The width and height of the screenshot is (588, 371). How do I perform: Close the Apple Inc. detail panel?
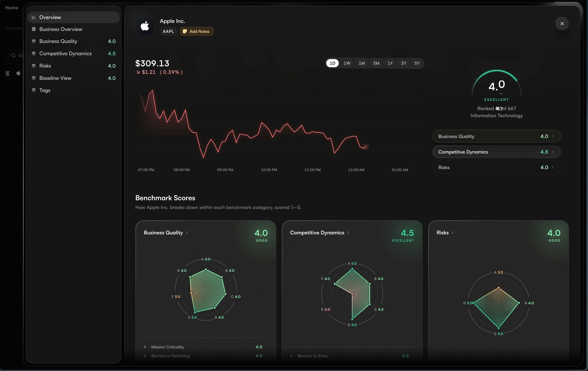pyautogui.click(x=562, y=24)
